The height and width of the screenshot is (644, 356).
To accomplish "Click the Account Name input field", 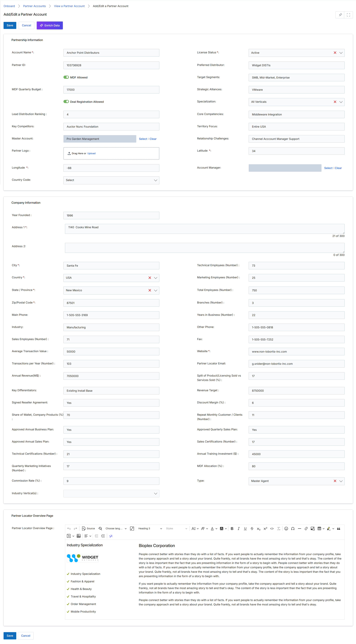I will pyautogui.click(x=111, y=53).
